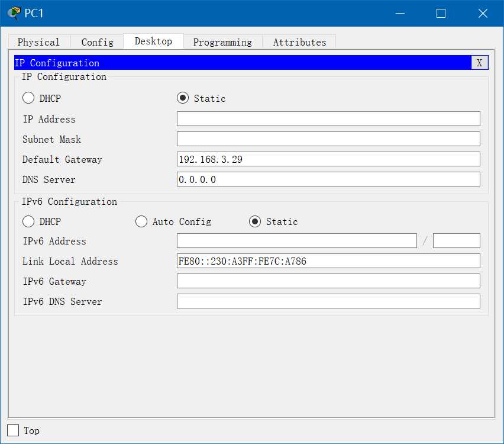Select the IPv6 DHCP radio button
504x444 pixels.
click(28, 221)
